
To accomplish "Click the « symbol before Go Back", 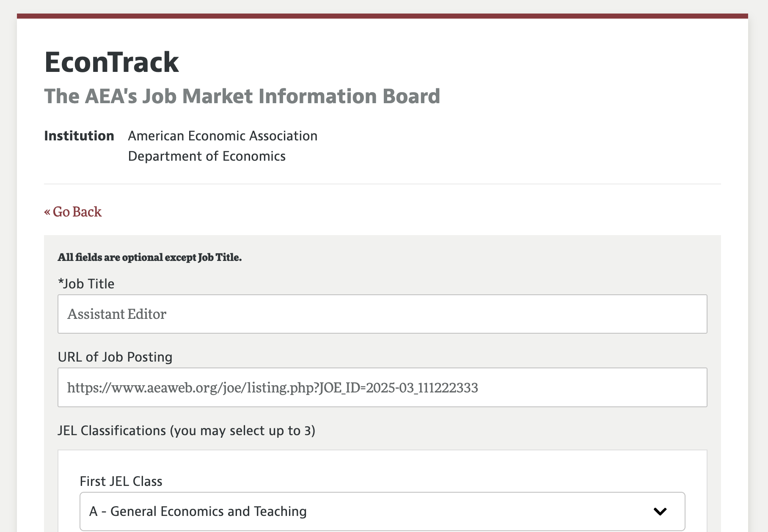I will coord(47,212).
